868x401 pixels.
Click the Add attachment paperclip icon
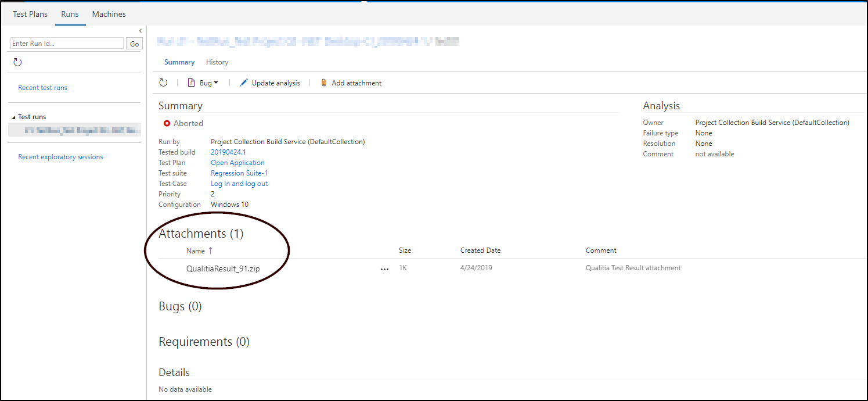pyautogui.click(x=324, y=83)
